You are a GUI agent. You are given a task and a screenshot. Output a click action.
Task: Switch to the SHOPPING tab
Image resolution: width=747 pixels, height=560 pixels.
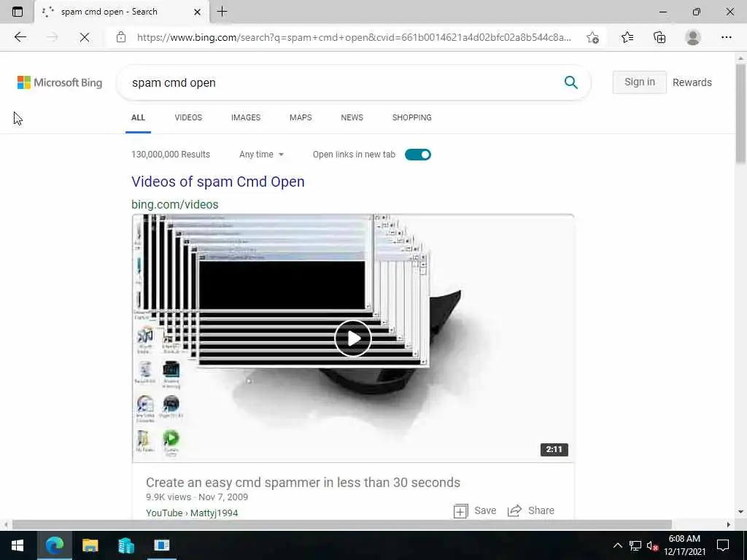(x=412, y=117)
